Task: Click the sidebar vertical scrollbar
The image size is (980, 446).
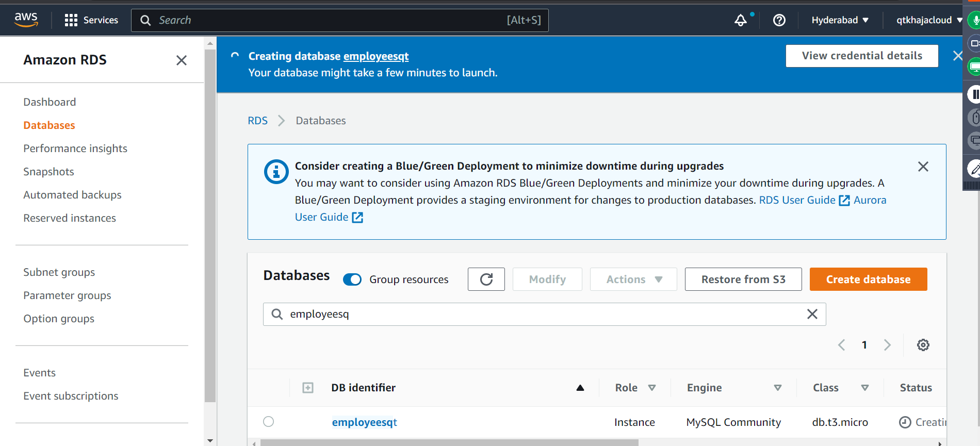Action: click(x=210, y=225)
